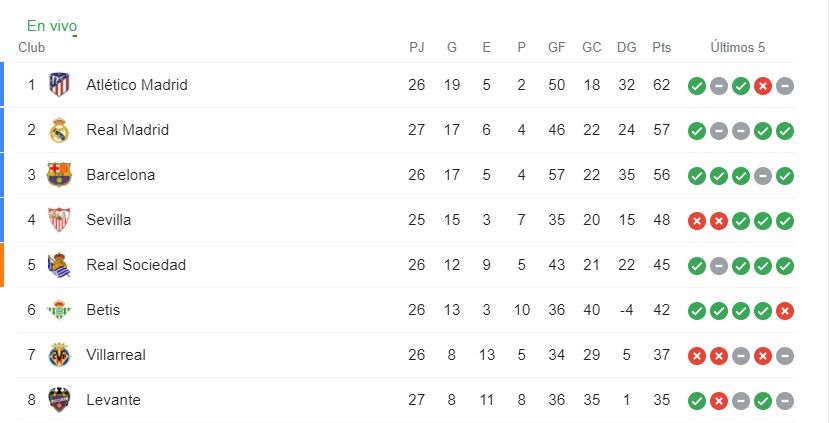The height and width of the screenshot is (423, 829).
Task: Click the Villarreal club crest
Action: [59, 355]
